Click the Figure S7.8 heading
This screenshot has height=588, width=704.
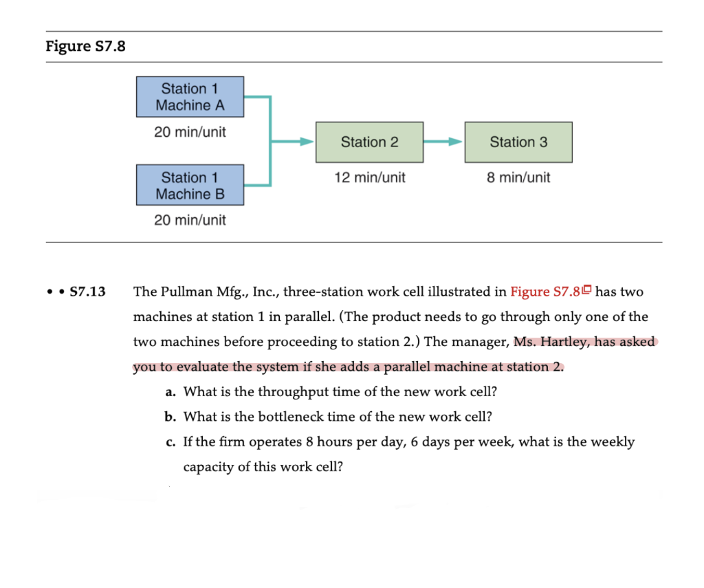(85, 46)
